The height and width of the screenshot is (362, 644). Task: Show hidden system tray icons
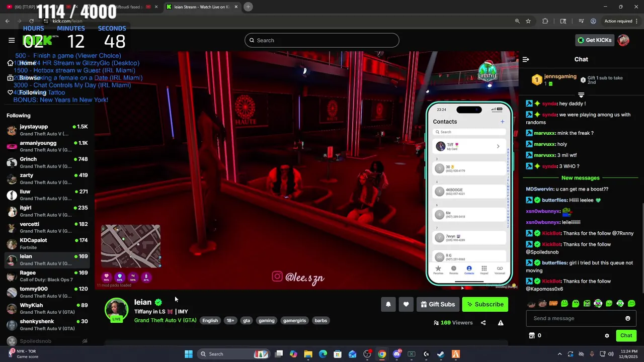(559, 354)
